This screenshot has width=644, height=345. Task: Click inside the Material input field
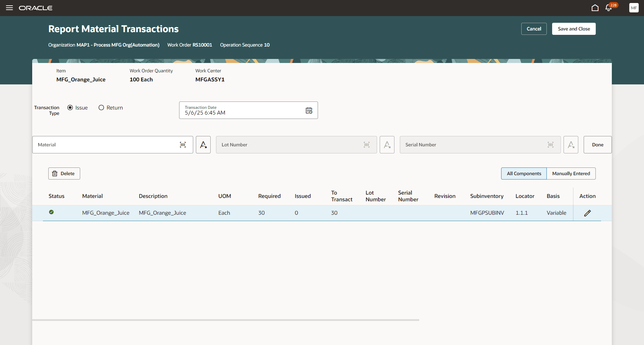[x=101, y=144]
